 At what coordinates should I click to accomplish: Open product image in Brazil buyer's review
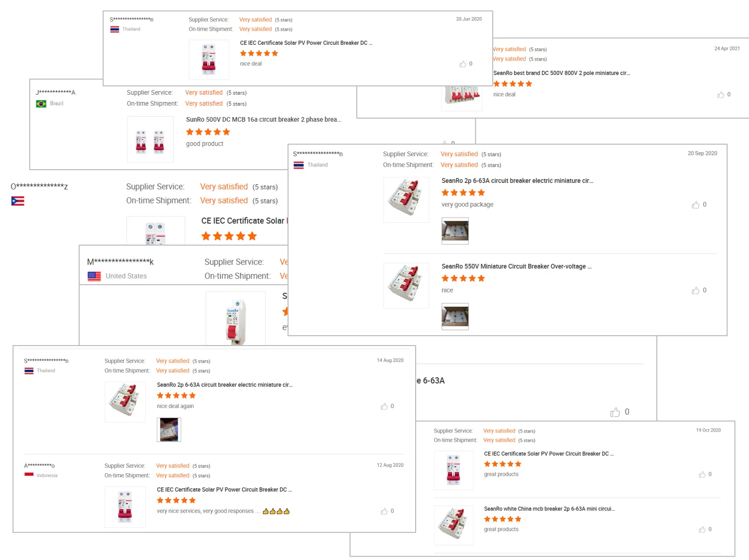click(x=150, y=139)
